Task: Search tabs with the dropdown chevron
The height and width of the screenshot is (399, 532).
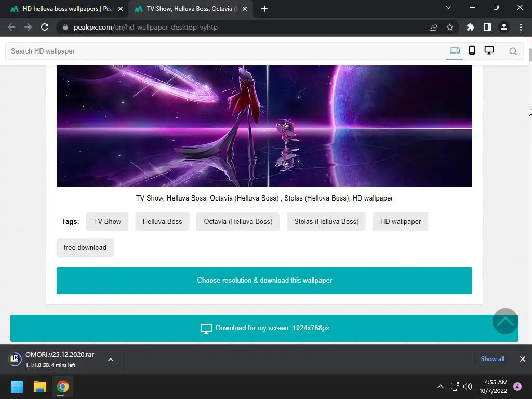Action: click(448, 7)
